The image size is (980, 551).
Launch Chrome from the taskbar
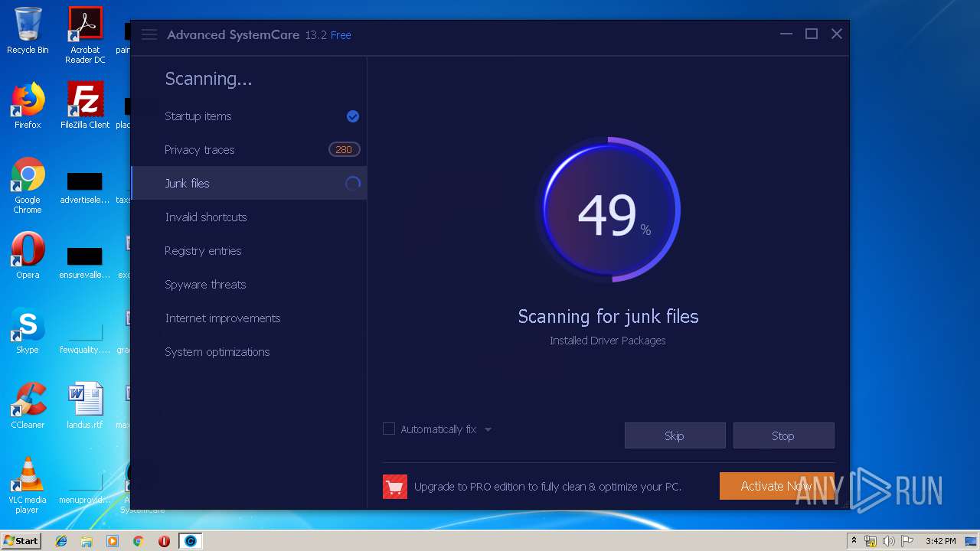pyautogui.click(x=139, y=541)
